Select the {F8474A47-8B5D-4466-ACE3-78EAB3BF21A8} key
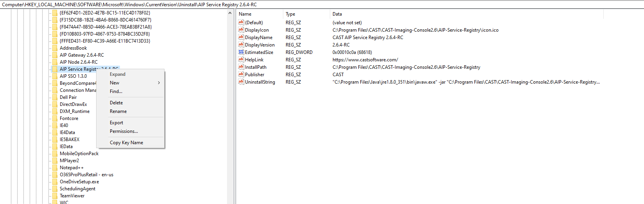This screenshot has width=644, height=204. click(x=106, y=27)
